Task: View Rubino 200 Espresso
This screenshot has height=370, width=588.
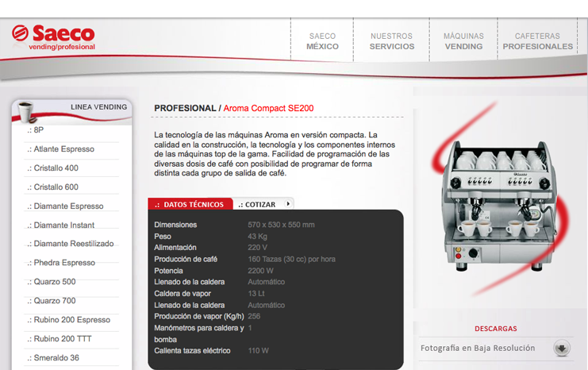Action: click(71, 320)
